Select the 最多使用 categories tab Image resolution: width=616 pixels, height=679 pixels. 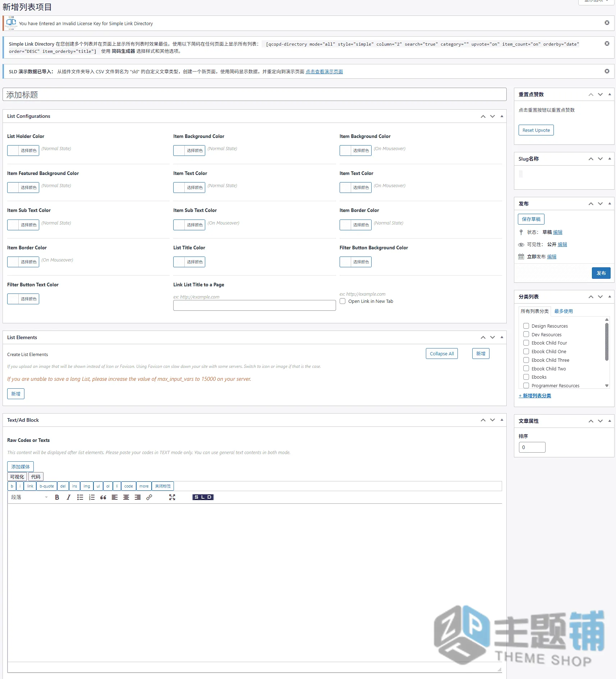coord(563,311)
